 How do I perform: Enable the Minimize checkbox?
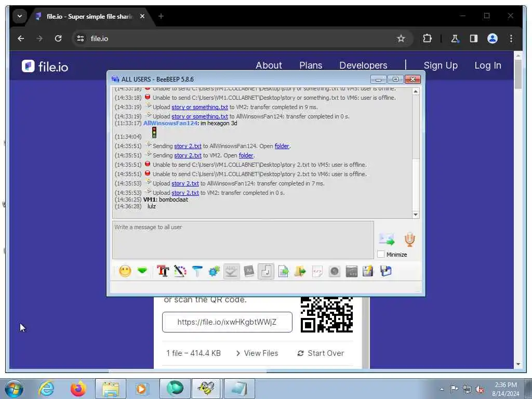tap(381, 254)
